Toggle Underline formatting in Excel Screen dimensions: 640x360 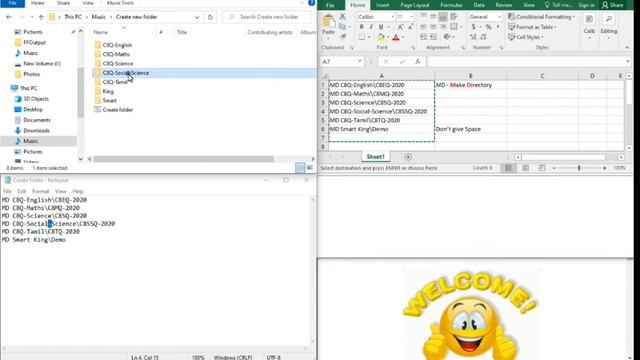pos(381,27)
